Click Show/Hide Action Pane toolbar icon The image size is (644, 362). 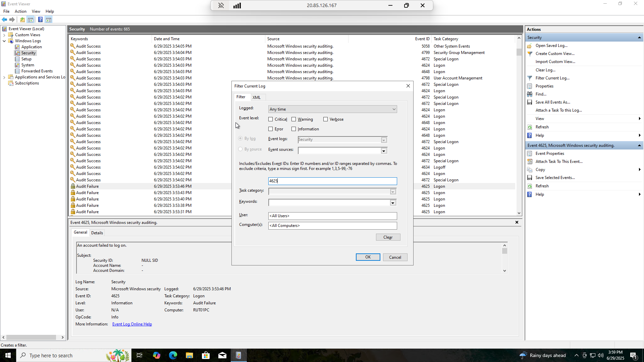coord(49,19)
